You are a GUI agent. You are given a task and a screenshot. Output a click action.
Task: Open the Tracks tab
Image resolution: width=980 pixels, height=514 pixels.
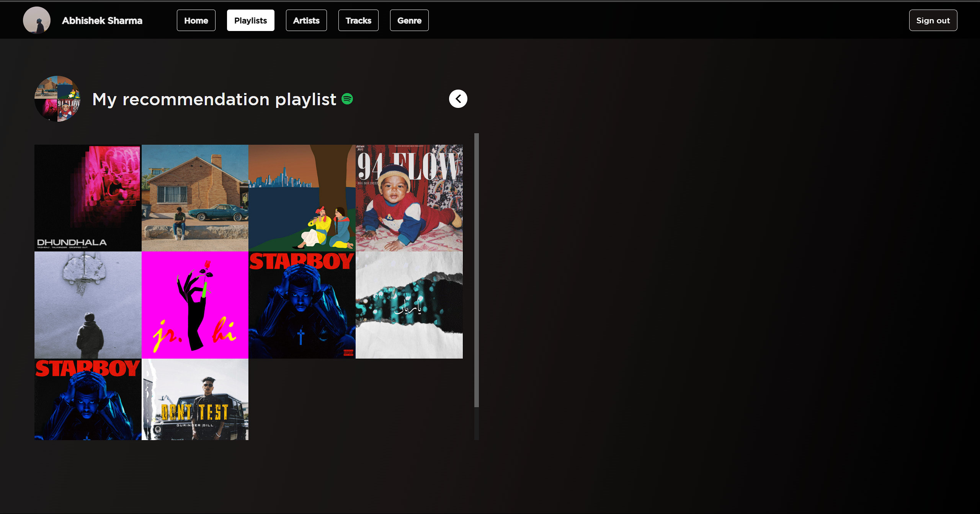(358, 20)
